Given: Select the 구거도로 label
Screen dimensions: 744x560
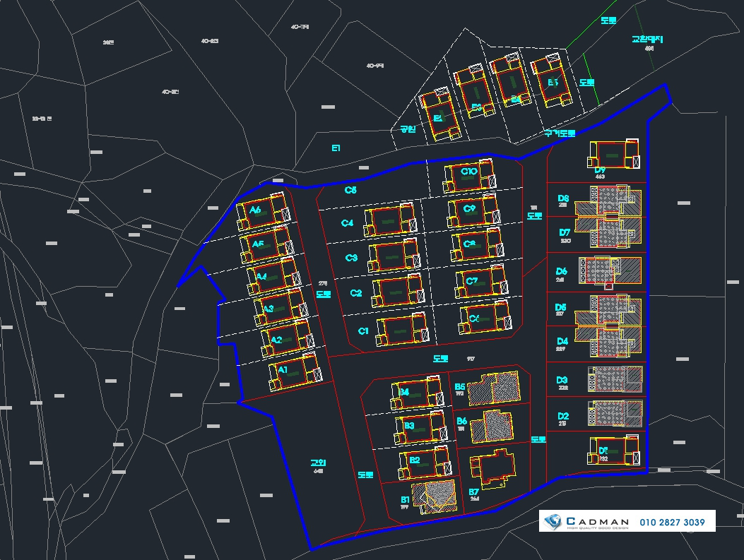Looking at the screenshot, I should pyautogui.click(x=560, y=133).
